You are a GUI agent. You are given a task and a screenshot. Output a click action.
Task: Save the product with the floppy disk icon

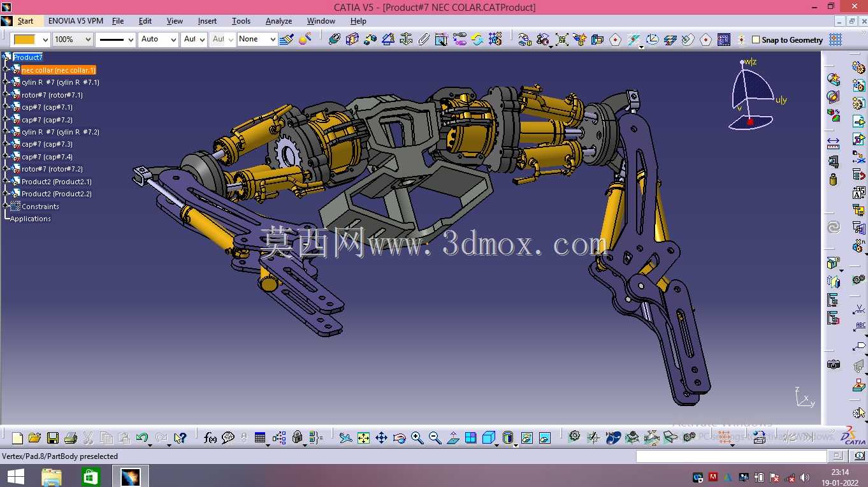53,438
